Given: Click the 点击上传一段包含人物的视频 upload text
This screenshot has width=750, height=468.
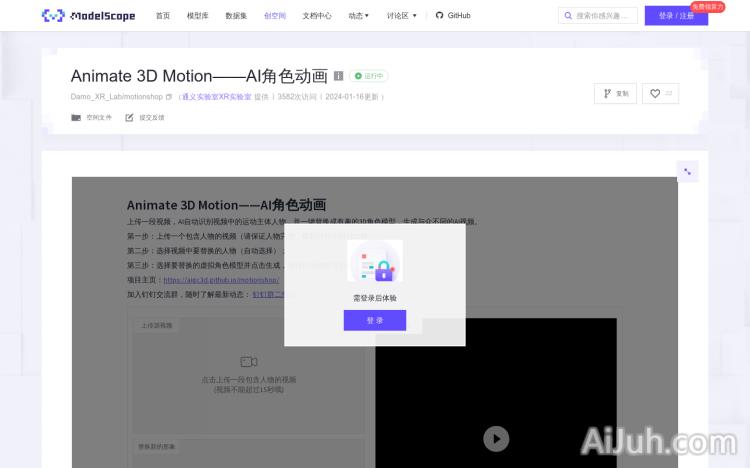Looking at the screenshot, I should [x=249, y=379].
